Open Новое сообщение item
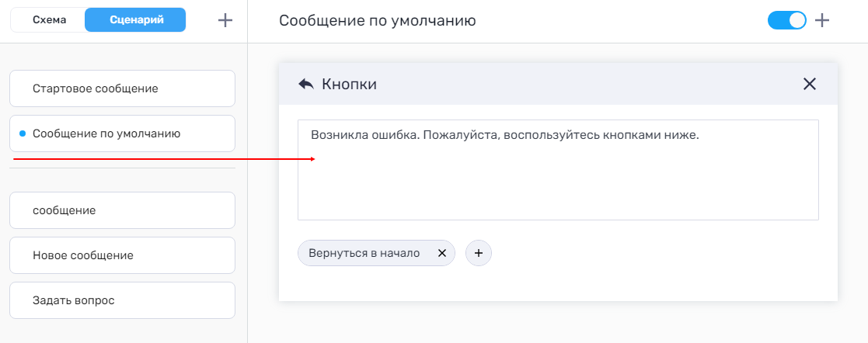Image resolution: width=868 pixels, height=343 pixels. coord(122,255)
